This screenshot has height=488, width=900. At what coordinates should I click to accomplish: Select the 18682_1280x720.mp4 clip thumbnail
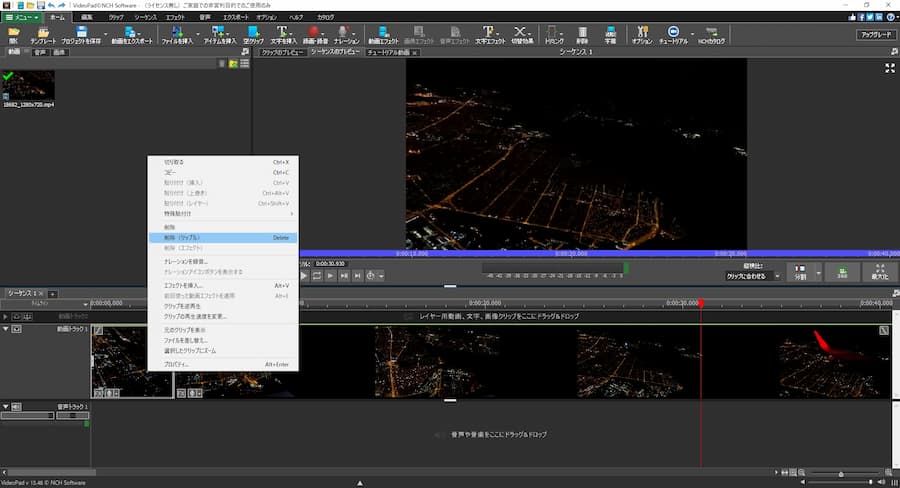pos(29,84)
